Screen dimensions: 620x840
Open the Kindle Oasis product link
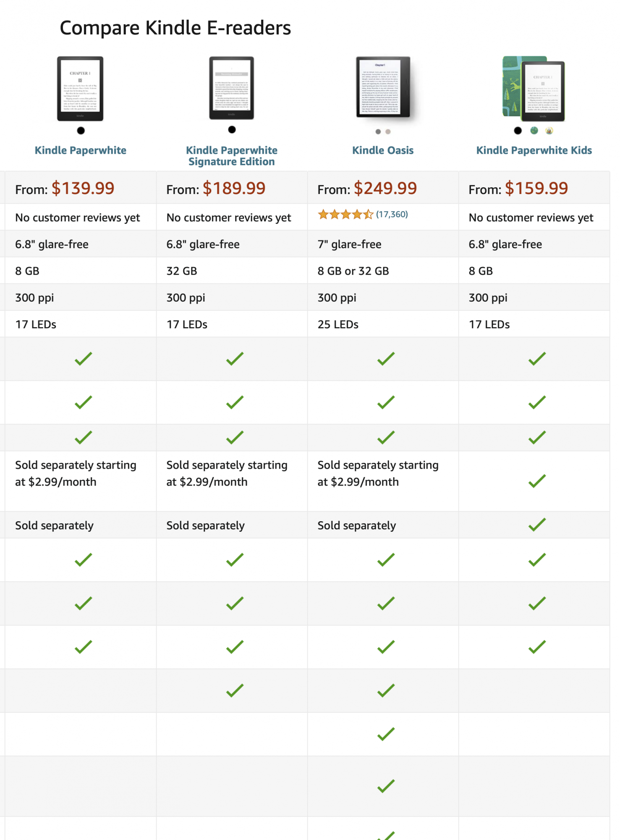(x=383, y=150)
